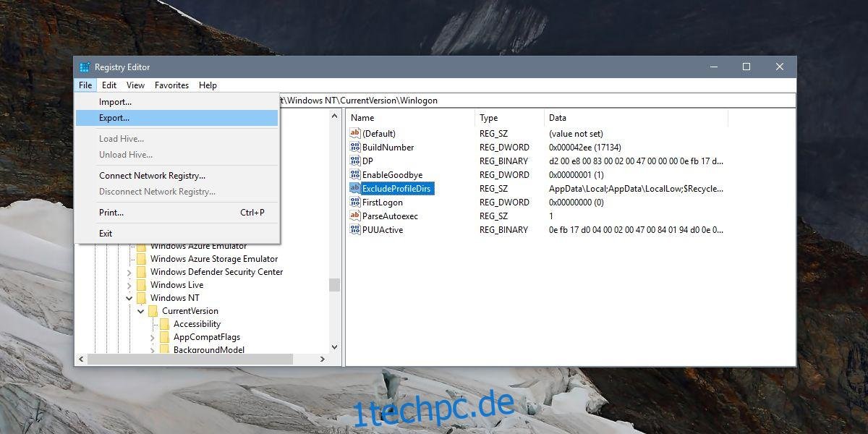Sort values by Type column header
Screen dimensions: 868x434
[x=509, y=118]
